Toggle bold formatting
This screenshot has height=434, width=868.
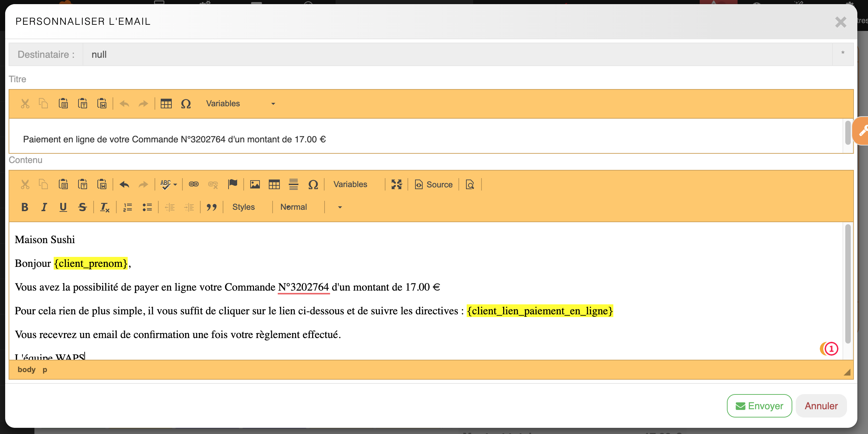tap(25, 207)
